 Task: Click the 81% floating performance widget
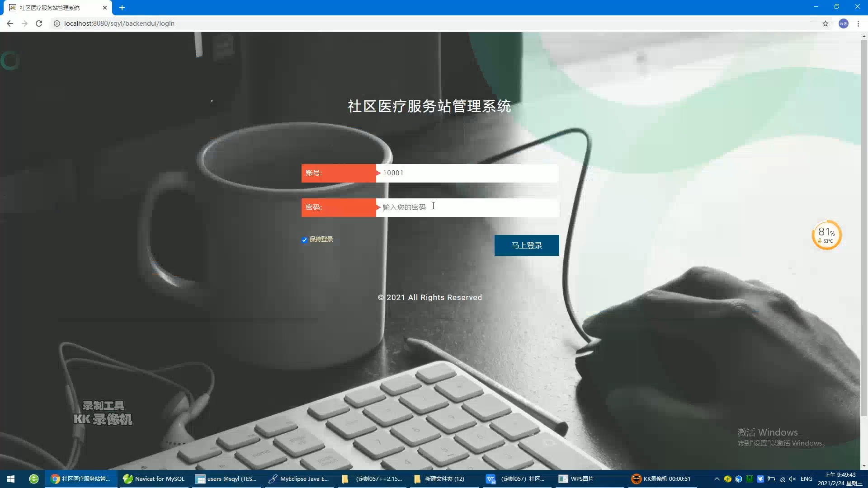click(x=826, y=235)
